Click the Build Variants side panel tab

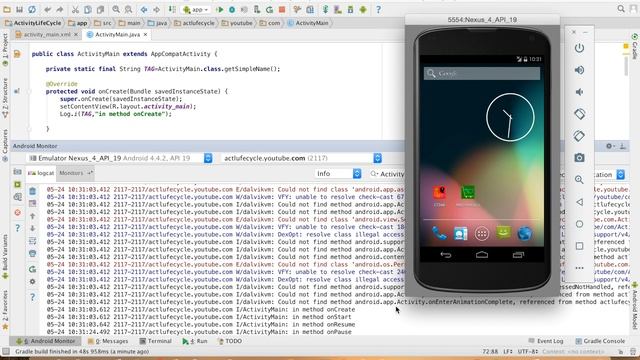[x=5, y=256]
